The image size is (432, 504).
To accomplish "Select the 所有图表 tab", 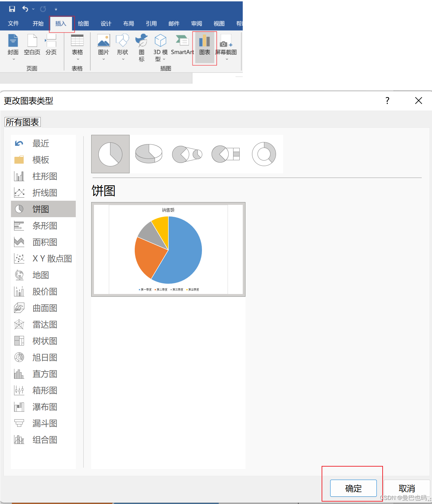I will coord(22,122).
